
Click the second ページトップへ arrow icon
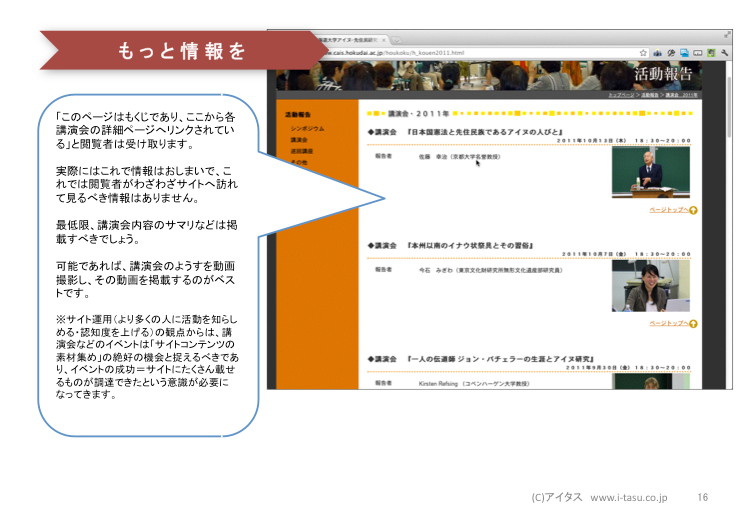(693, 324)
